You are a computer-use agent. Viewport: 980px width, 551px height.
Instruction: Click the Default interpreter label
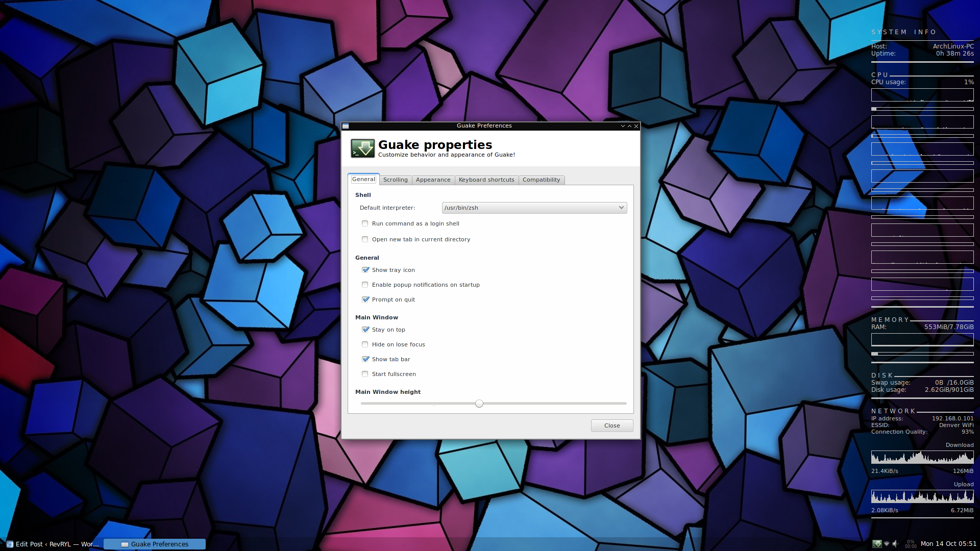coord(387,208)
